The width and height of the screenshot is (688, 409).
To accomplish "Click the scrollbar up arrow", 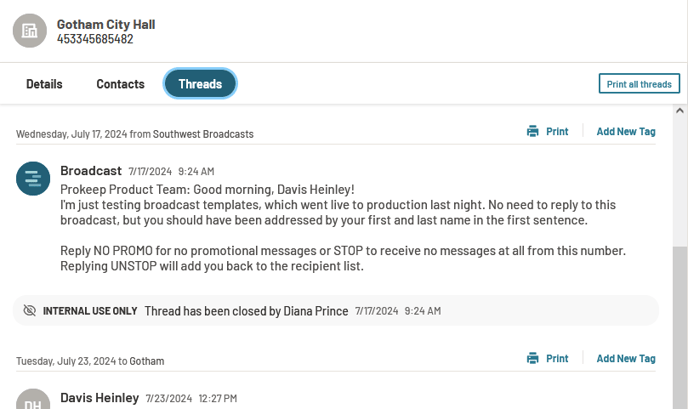I will 680,111.
